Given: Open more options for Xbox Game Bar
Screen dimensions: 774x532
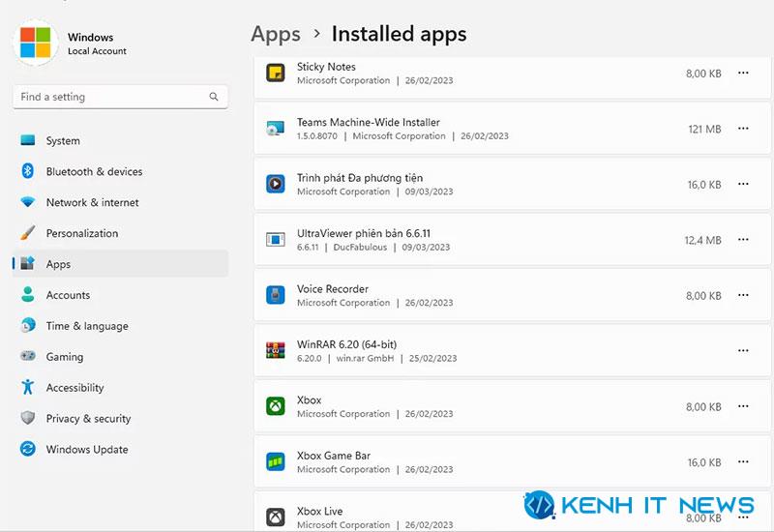Looking at the screenshot, I should 743,462.
